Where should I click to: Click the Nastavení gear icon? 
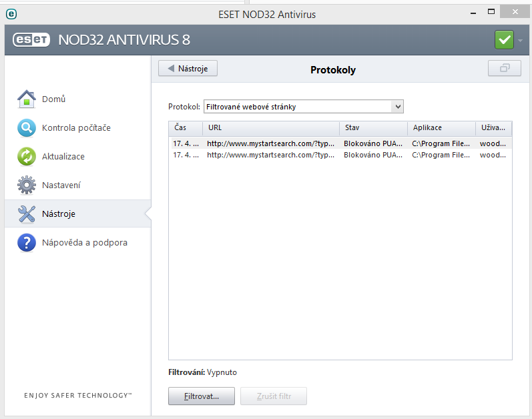tap(26, 185)
